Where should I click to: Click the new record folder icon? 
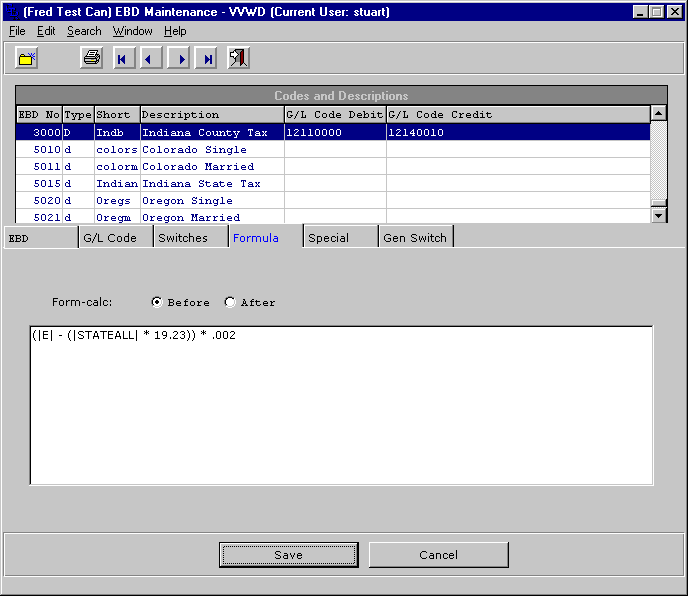(27, 59)
